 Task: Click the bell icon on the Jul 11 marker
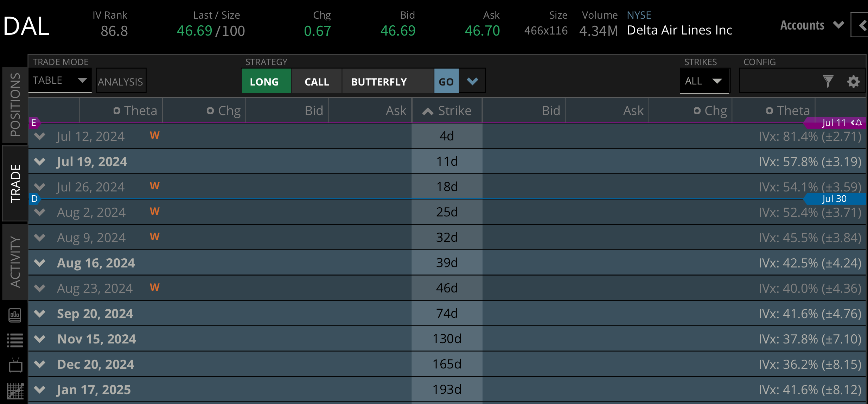pyautogui.click(x=859, y=122)
